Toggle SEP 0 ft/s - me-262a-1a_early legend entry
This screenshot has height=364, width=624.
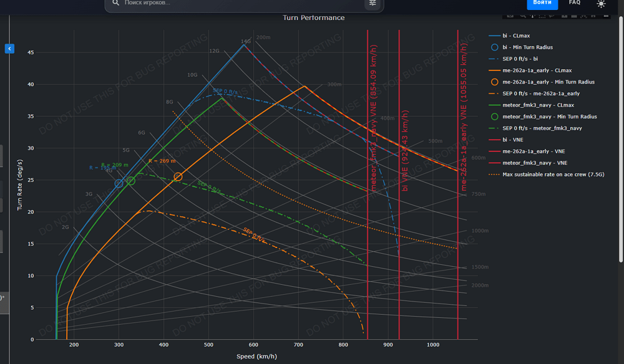click(x=540, y=93)
